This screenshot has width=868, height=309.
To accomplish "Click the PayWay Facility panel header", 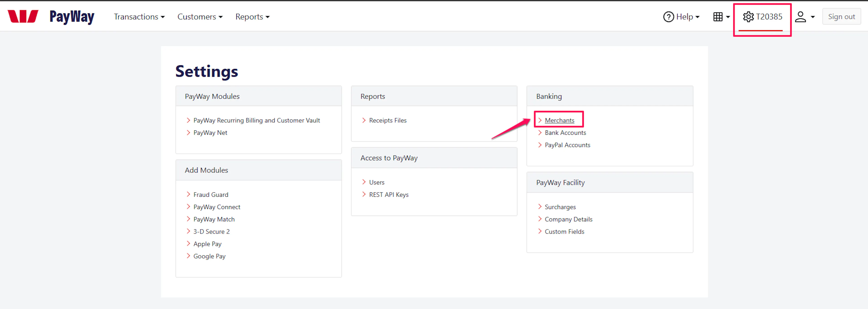I will 610,183.
